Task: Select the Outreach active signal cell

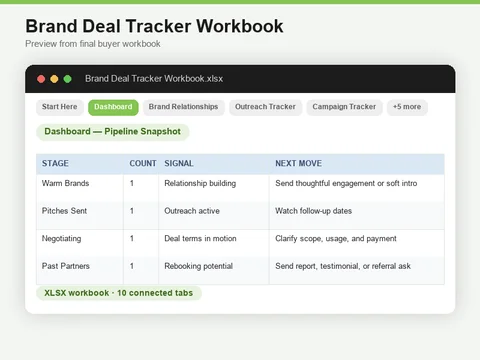Action: (214, 215)
